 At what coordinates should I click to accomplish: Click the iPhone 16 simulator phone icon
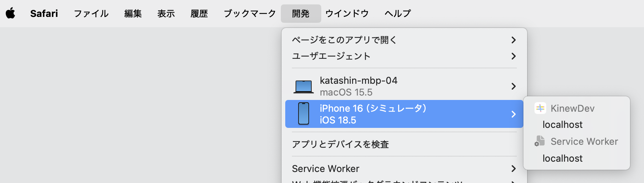coord(304,114)
